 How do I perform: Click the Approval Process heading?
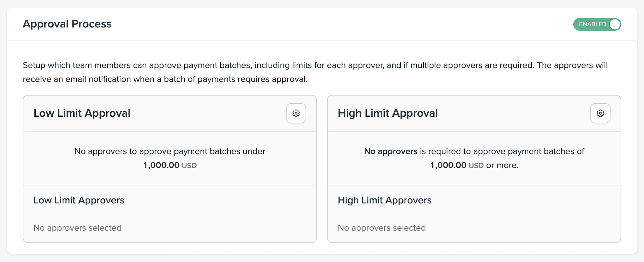coord(67,24)
